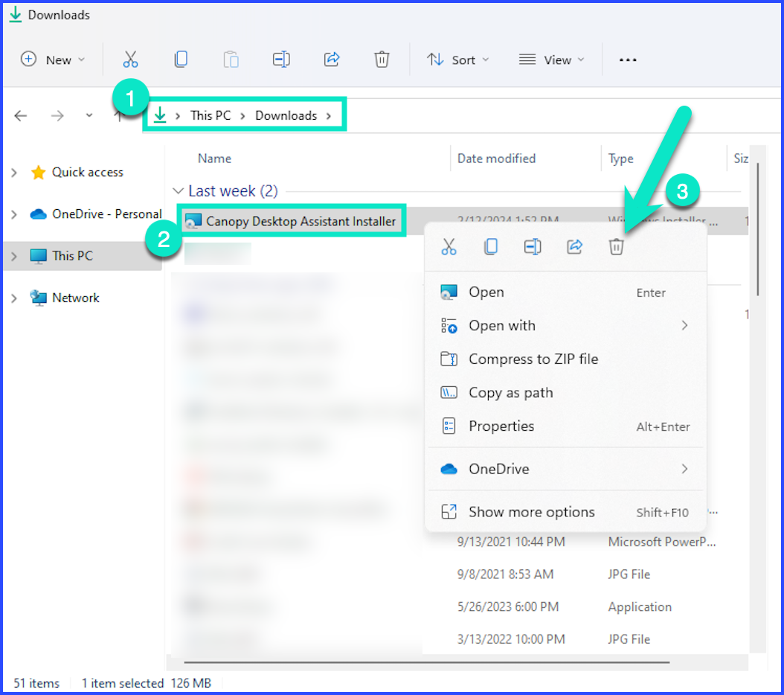Click the Copy icon in the top toolbar
The image size is (784, 695).
click(x=181, y=60)
